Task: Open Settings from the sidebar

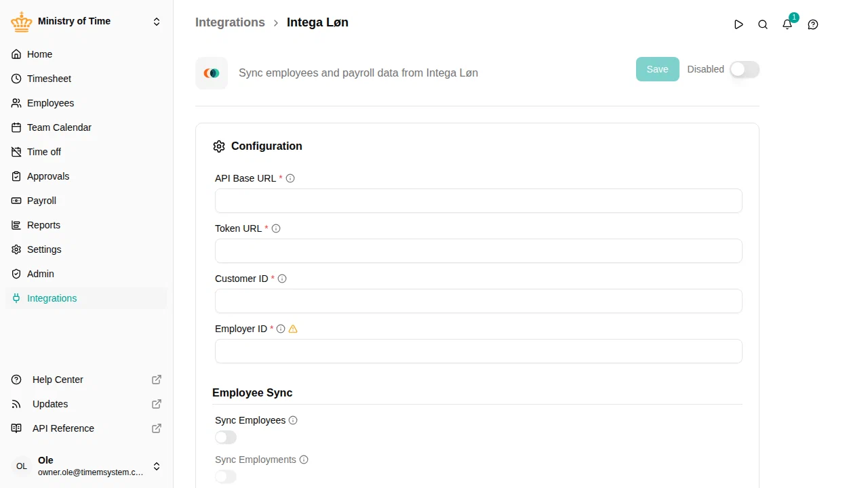Action: pos(86,249)
